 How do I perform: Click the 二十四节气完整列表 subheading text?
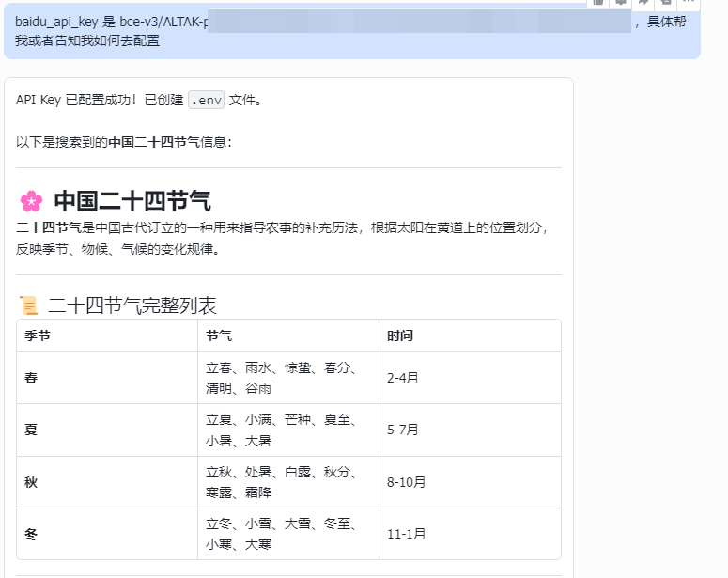point(132,305)
